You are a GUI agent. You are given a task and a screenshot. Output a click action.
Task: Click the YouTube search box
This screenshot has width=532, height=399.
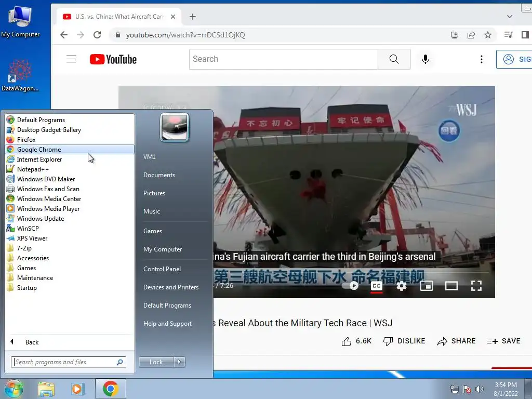pos(284,59)
